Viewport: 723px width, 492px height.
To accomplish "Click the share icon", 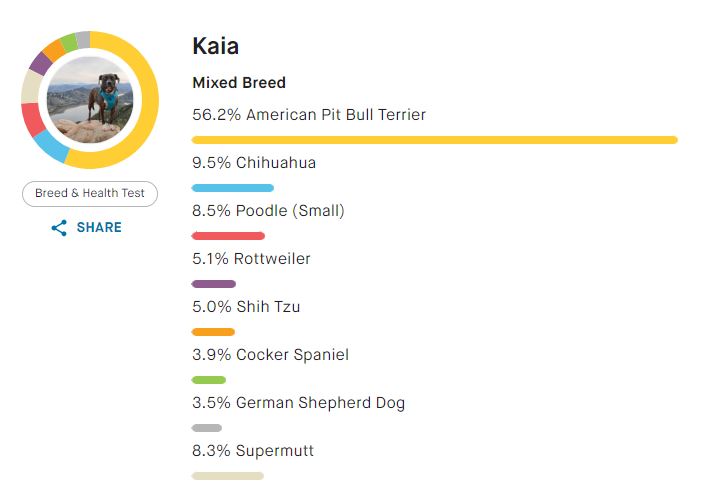I will [59, 228].
